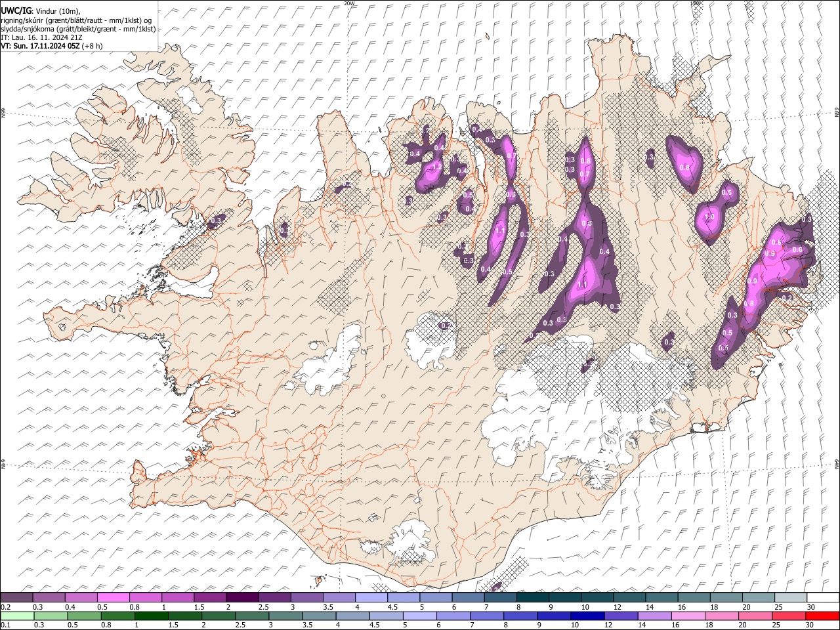The height and width of the screenshot is (630, 840).
Task: Select the 25–30 pale grey snow swatch
Action: point(790,597)
